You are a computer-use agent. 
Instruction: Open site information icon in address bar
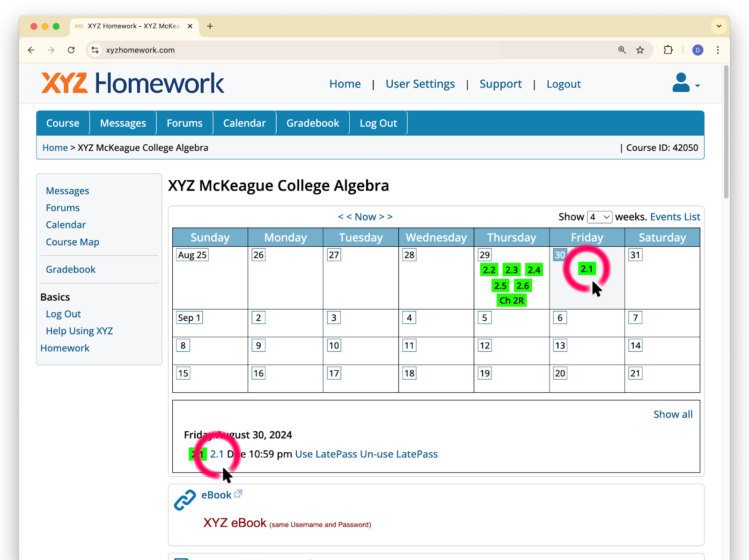click(x=95, y=50)
